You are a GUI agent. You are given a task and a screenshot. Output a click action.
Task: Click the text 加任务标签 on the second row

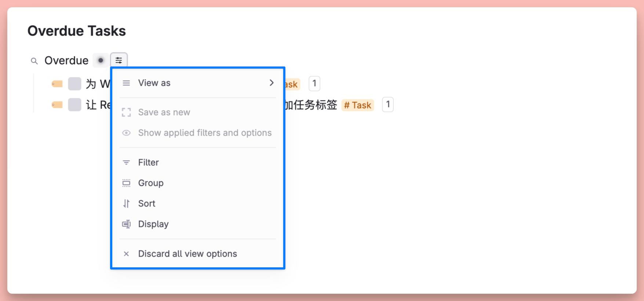tap(311, 105)
